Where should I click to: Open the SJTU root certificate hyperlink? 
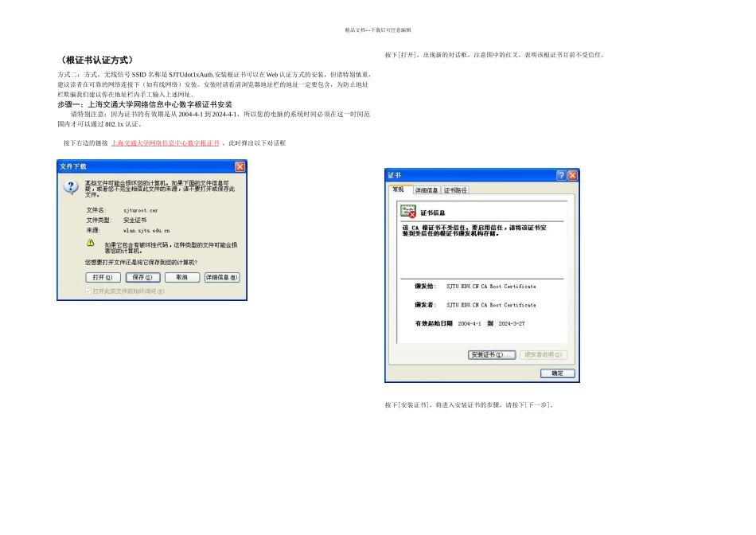165,143
